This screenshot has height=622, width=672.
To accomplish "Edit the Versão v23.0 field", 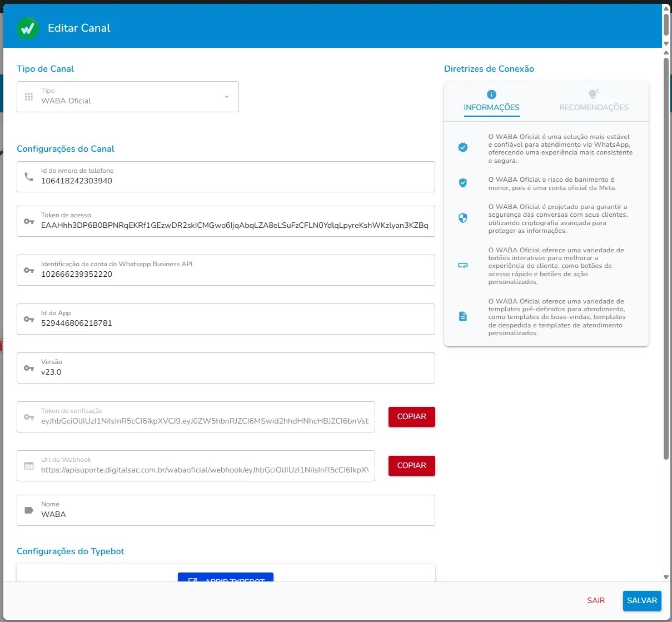I will (x=226, y=368).
